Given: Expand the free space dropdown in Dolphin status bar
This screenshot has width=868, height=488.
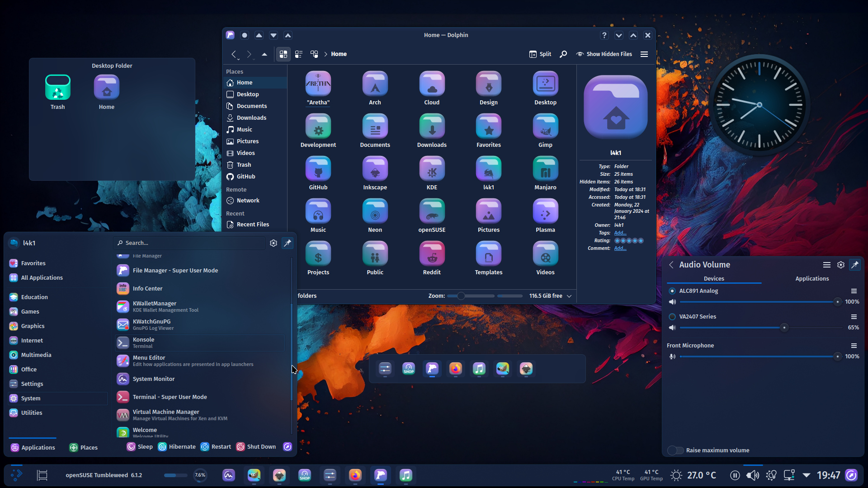Looking at the screenshot, I should pos(569,296).
